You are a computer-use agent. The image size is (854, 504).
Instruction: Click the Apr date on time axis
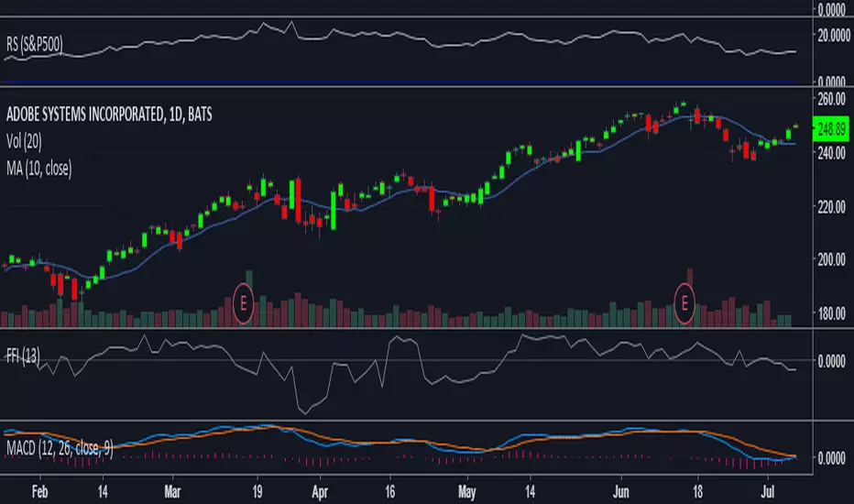click(320, 493)
